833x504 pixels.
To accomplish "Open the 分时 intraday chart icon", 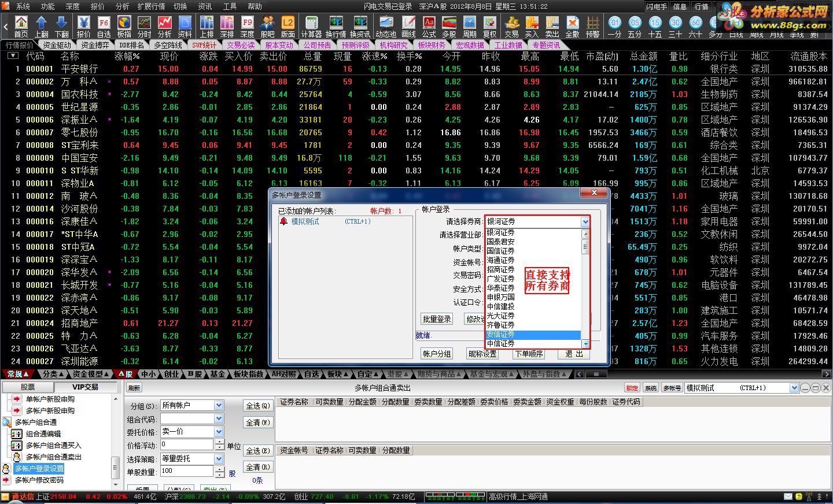I will [x=145, y=26].
